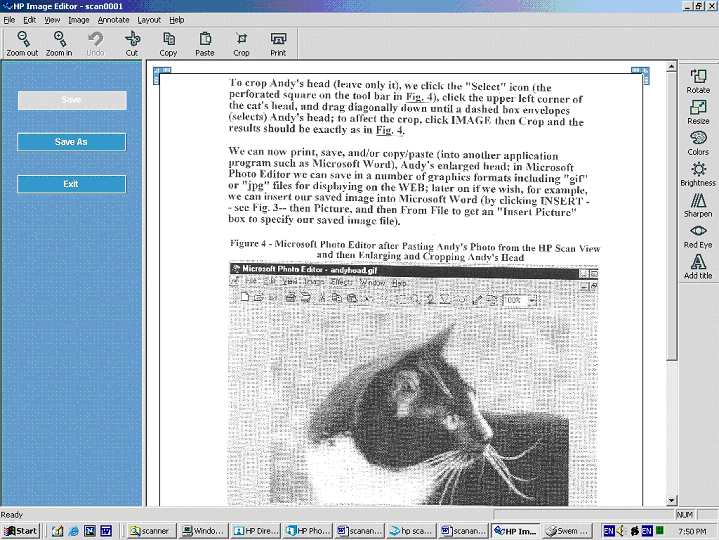Click the Zoom in magnifier icon
This screenshot has height=540, width=719.
point(59,43)
